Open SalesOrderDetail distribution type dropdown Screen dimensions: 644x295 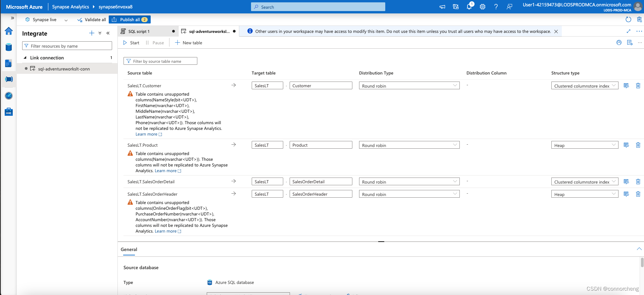(x=409, y=182)
